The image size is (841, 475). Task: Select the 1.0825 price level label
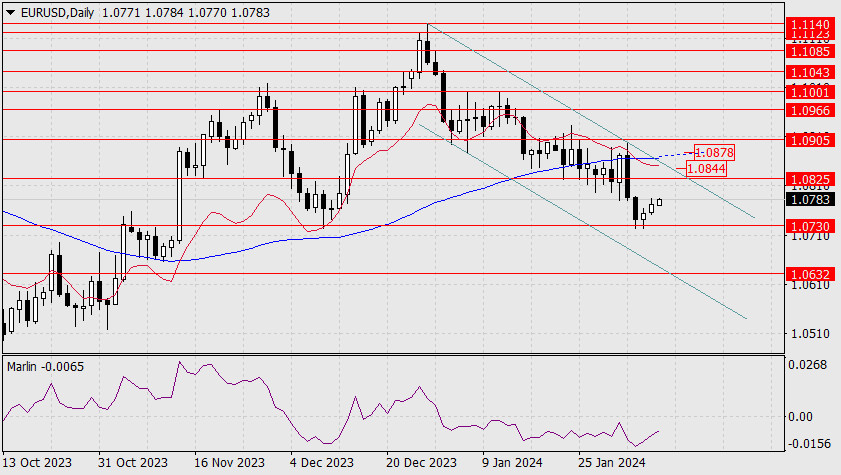[x=810, y=179]
